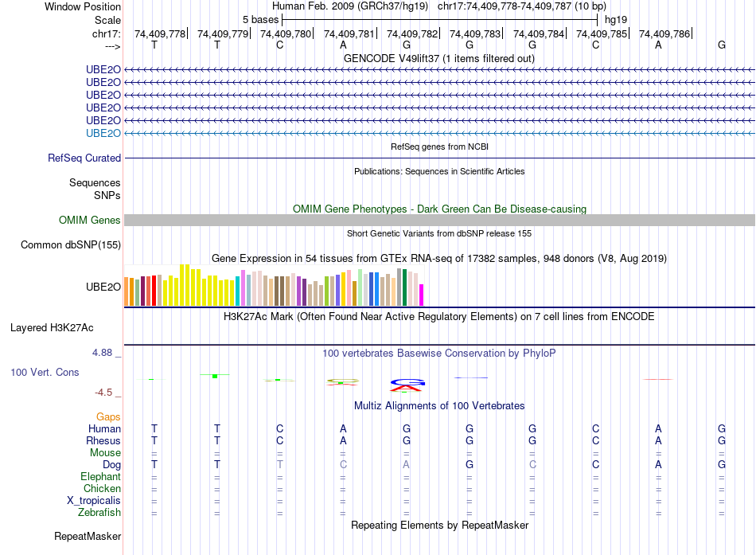756x555 pixels.
Task: Click the Common dbSNP(155) label
Action: [x=71, y=244]
